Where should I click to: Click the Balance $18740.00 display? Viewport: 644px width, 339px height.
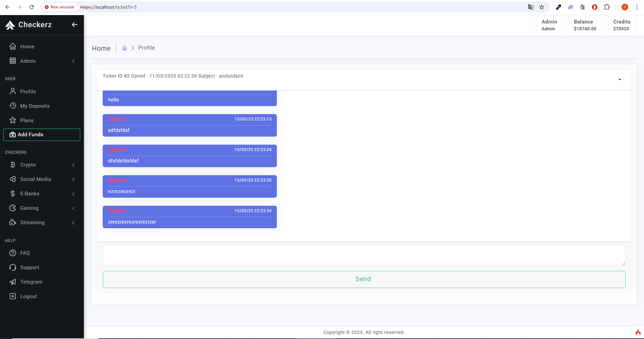click(585, 25)
